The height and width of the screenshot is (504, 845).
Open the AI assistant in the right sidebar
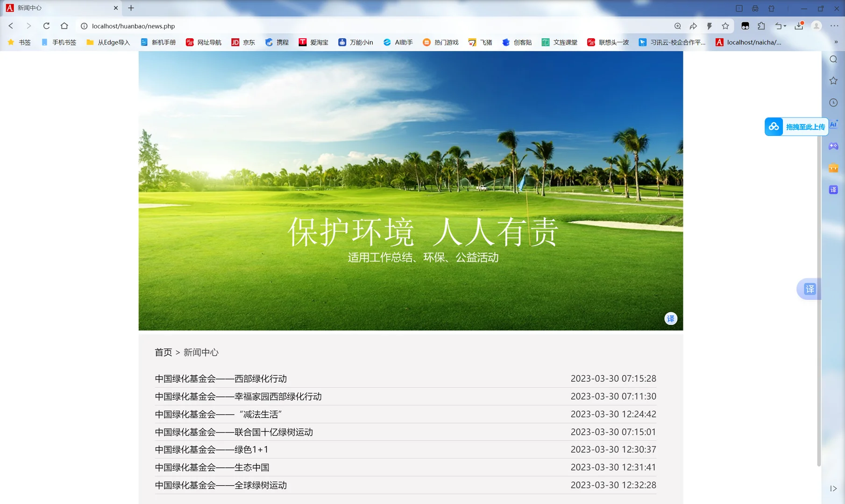click(833, 125)
